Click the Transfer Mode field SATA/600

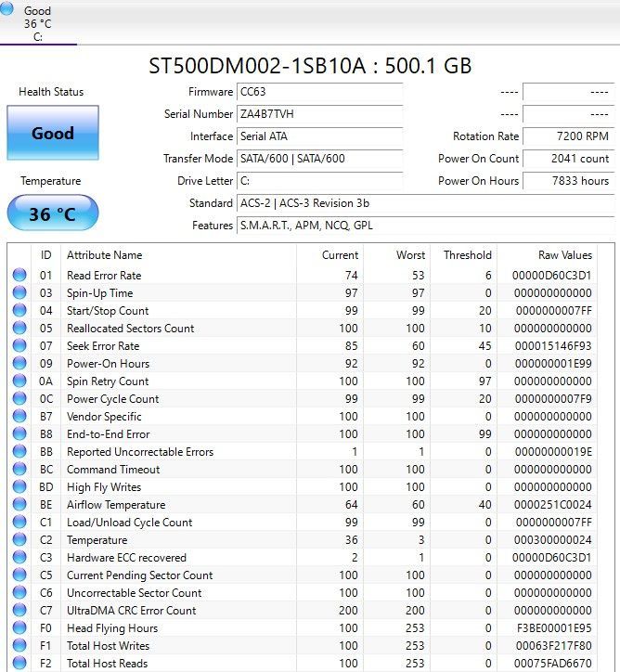pyautogui.click(x=319, y=159)
